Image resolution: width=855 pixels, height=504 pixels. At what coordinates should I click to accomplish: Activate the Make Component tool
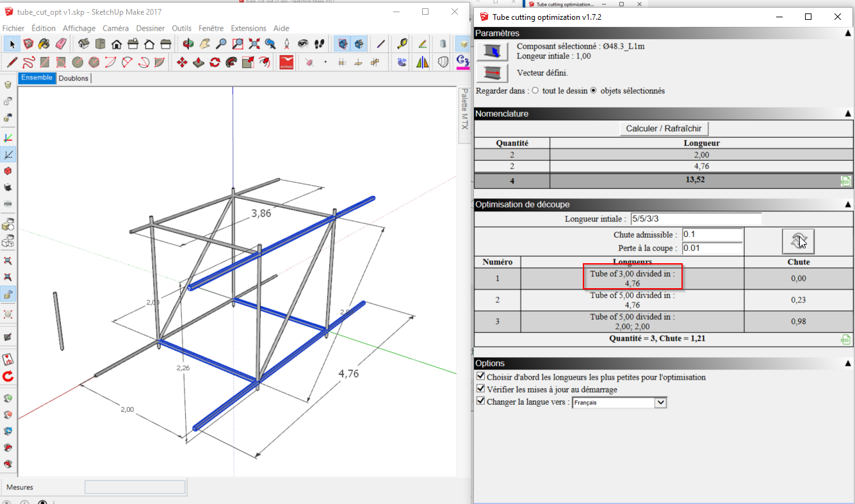point(28,44)
